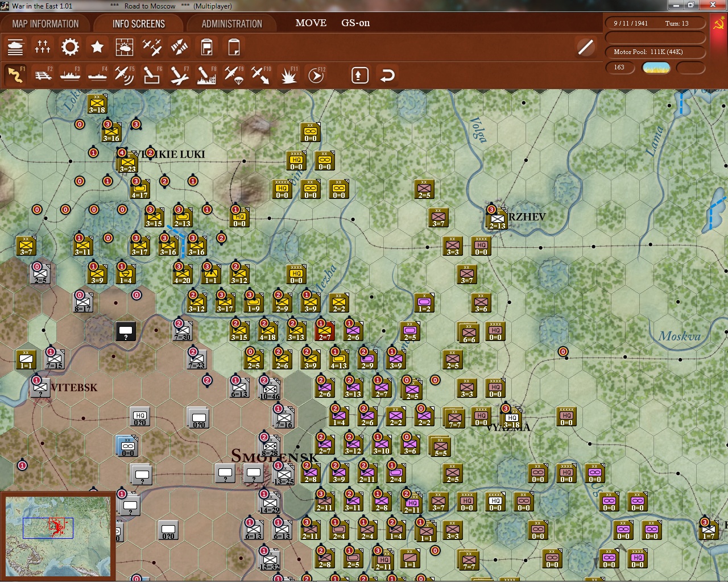Open order of battle tank icon

click(x=15, y=47)
